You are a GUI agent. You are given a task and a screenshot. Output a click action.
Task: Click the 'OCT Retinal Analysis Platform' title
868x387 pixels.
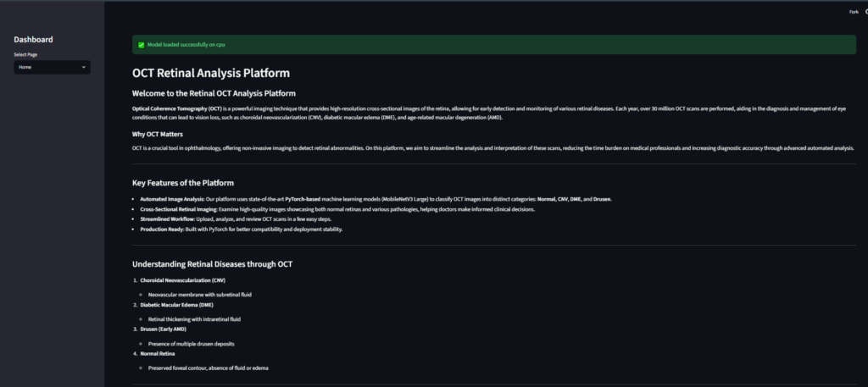pos(211,73)
